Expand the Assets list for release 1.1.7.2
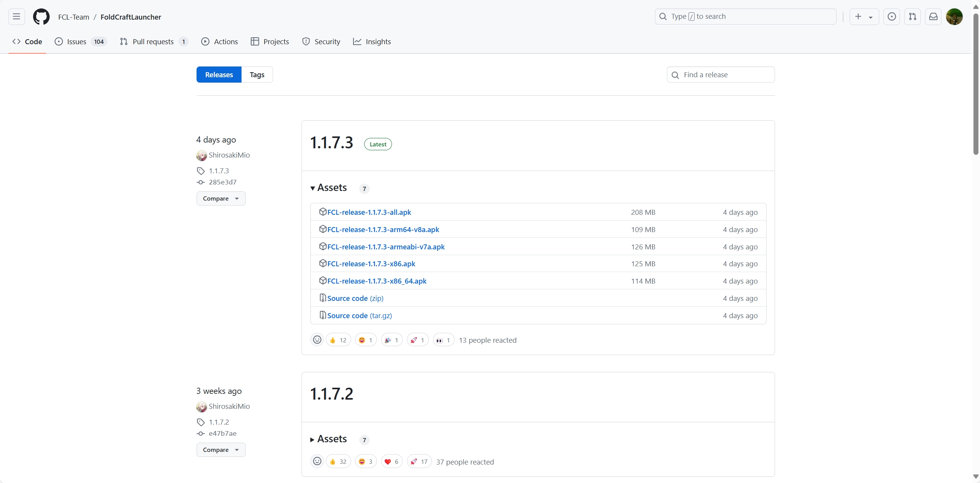Viewport: 980px width, 483px height. click(329, 439)
